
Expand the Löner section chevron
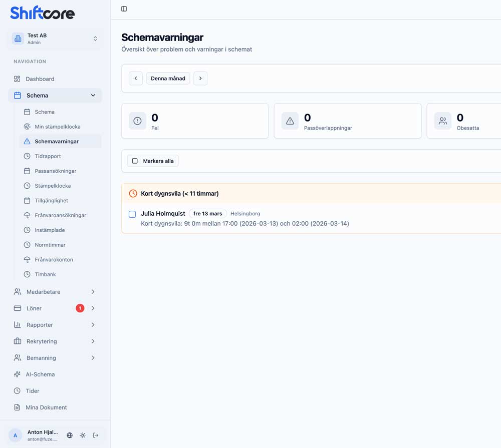click(x=93, y=308)
